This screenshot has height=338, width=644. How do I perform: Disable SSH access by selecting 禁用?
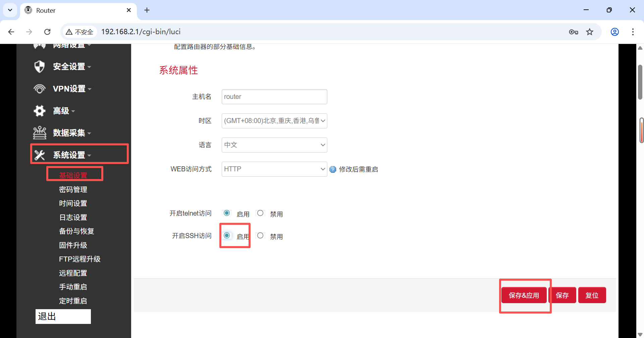tap(261, 235)
